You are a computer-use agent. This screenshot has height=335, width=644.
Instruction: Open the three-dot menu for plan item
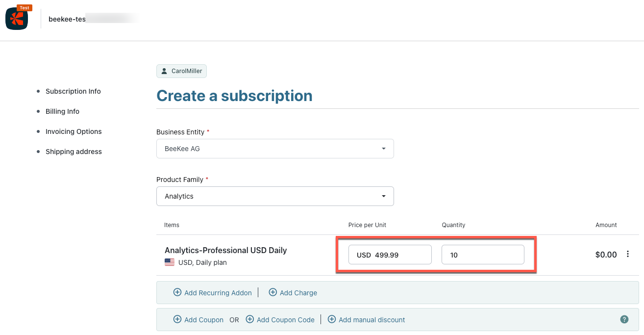coord(628,254)
